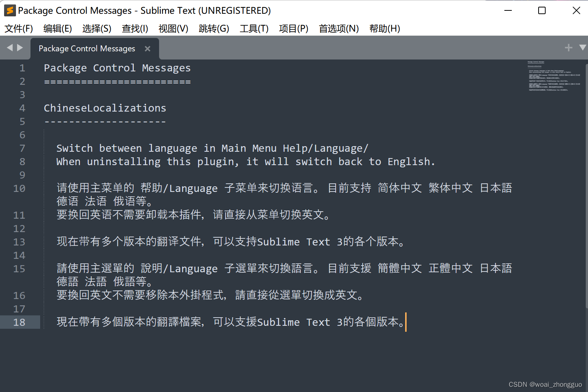Add a new tab with plus icon
The width and height of the screenshot is (588, 392).
coord(568,48)
